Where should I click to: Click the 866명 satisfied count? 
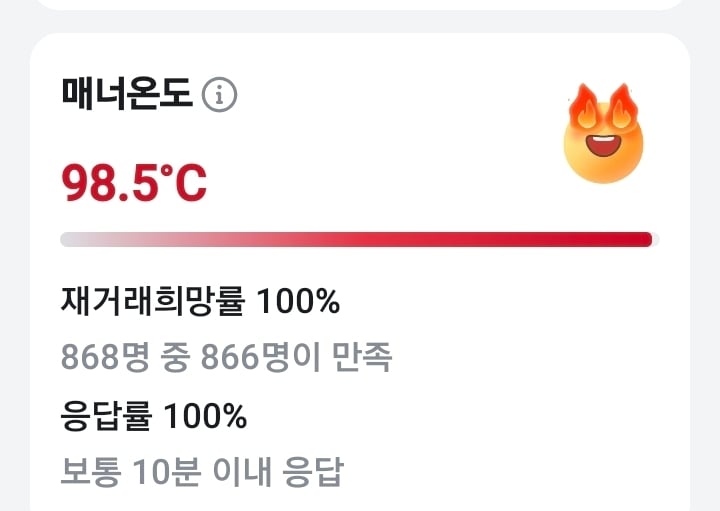tap(260, 357)
